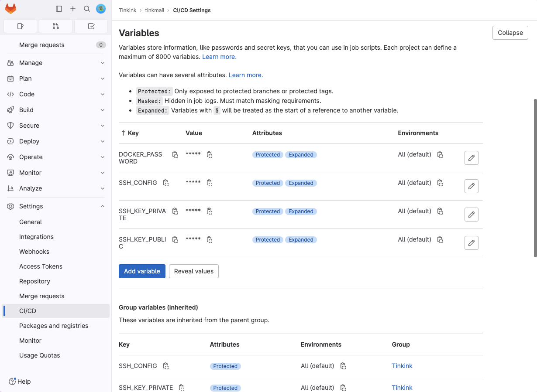Open Packages and registries settings
This screenshot has height=392, width=537.
56,326
